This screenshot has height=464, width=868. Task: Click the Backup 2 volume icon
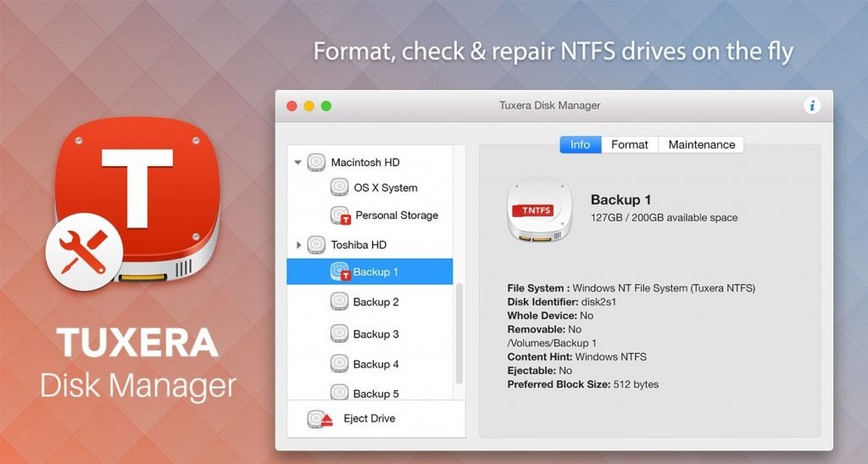coord(339,302)
